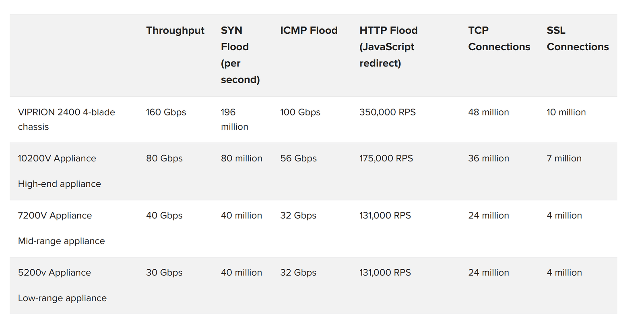Click the 160 Gbps throughput cell
This screenshot has width=644, height=324.
click(x=166, y=112)
